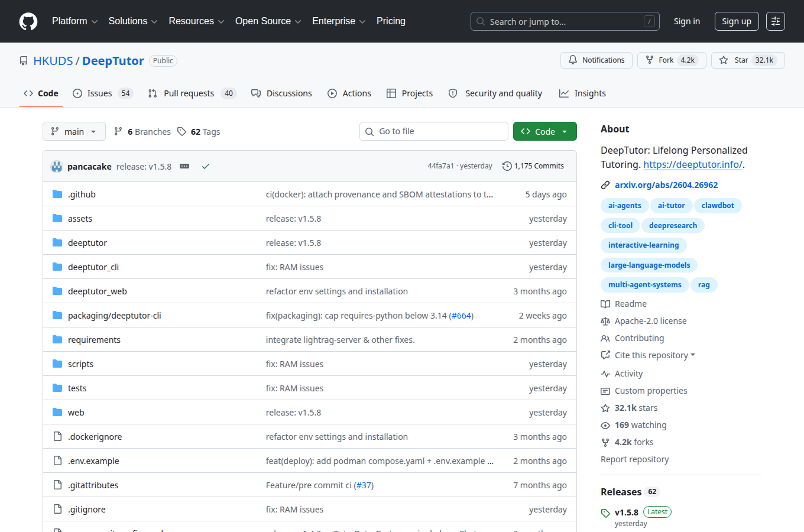
Task: Open the assets folder icon
Action: [x=57, y=218]
